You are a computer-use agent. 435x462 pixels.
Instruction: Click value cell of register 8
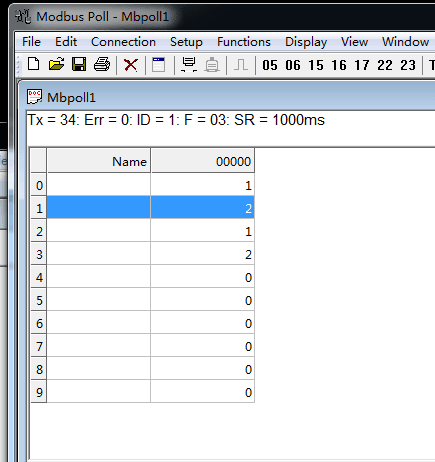pyautogui.click(x=203, y=369)
